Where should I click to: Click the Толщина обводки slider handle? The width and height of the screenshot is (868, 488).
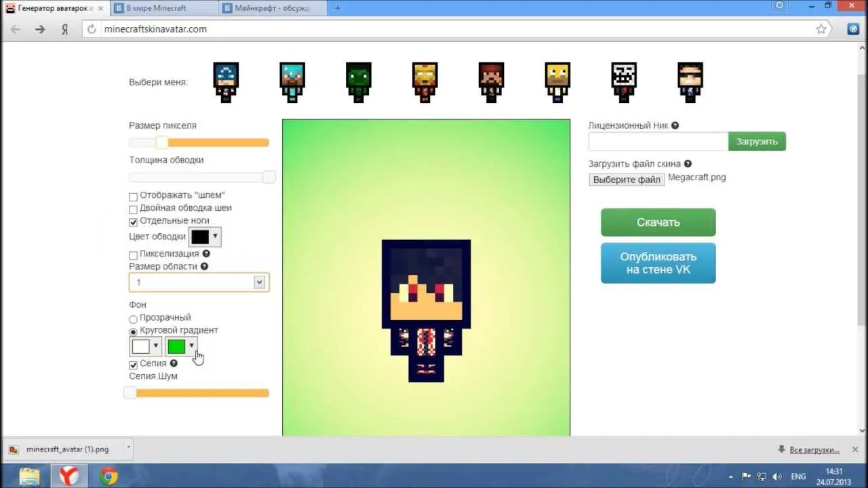[x=269, y=177]
